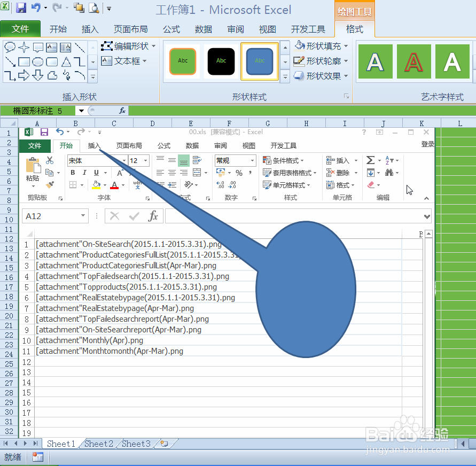The height and width of the screenshot is (466, 476).
Task: Click the macro record icon in status bar
Action: click(38, 457)
